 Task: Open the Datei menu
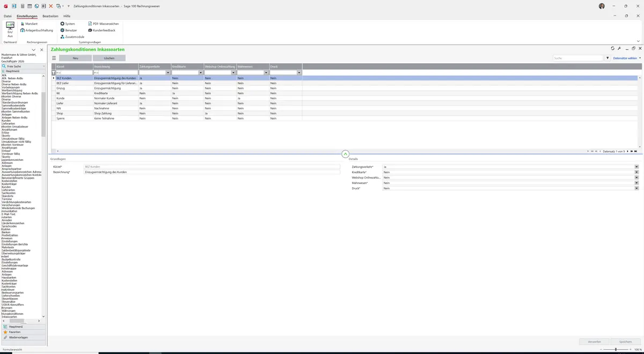tap(8, 16)
